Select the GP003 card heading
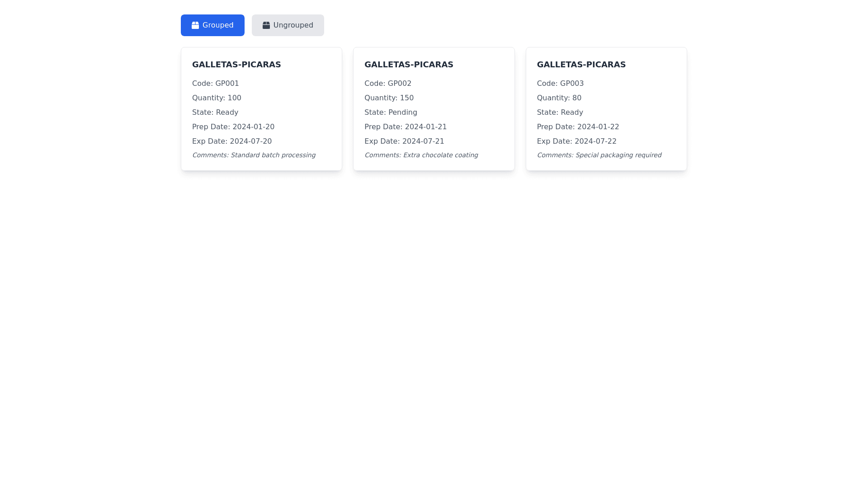The image size is (868, 488). click(x=581, y=65)
